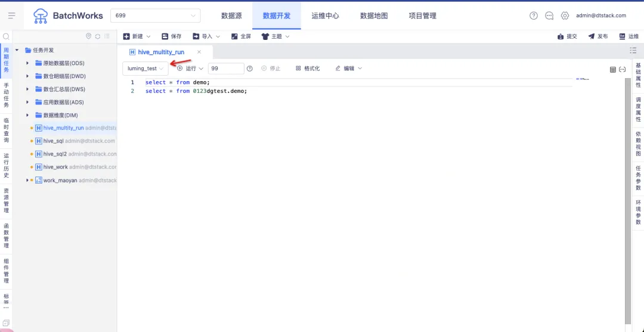Open the 运维 operations button
The image size is (644, 332).
tap(629, 36)
